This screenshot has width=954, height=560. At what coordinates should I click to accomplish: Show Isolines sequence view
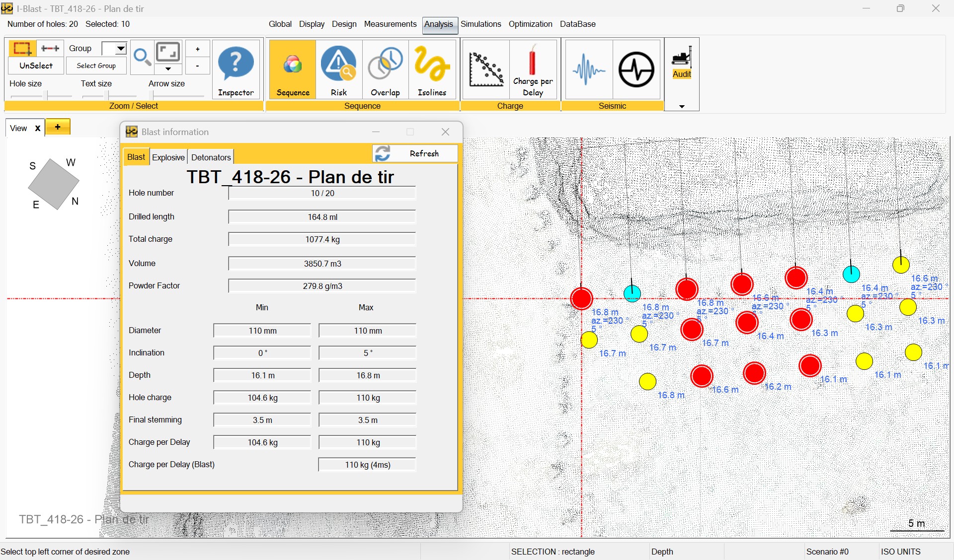[x=432, y=70]
